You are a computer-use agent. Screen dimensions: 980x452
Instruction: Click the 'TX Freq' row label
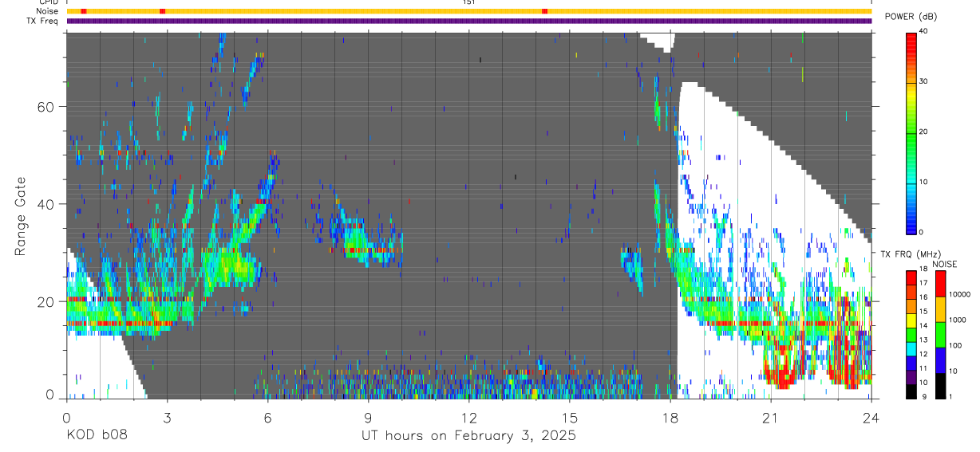click(x=43, y=21)
